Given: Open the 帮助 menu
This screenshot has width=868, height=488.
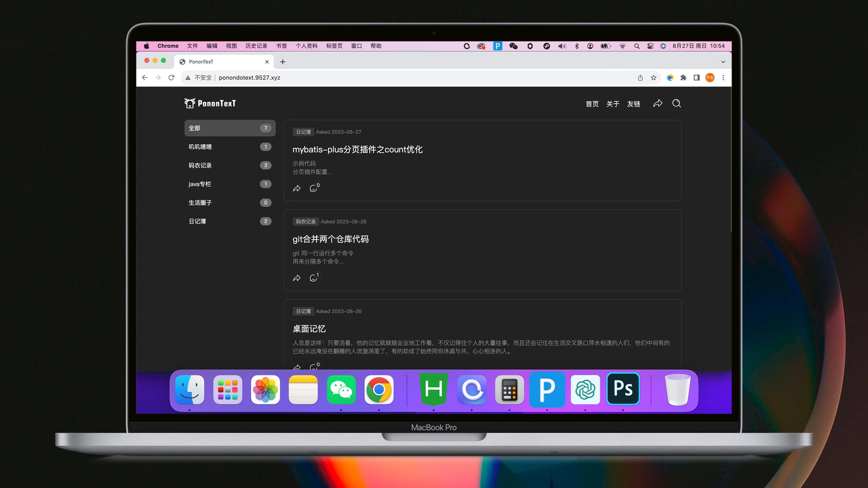Looking at the screenshot, I should pyautogui.click(x=376, y=46).
